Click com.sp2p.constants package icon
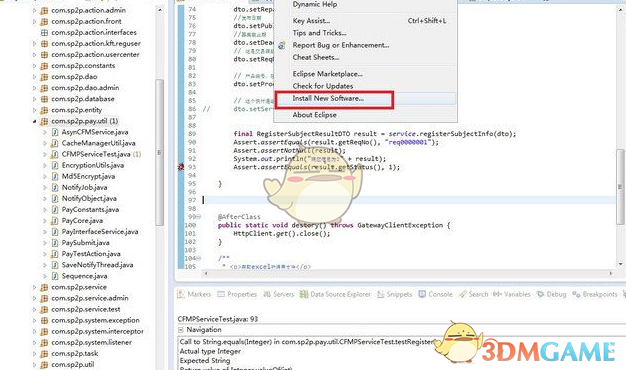The image size is (626, 370). [44, 65]
